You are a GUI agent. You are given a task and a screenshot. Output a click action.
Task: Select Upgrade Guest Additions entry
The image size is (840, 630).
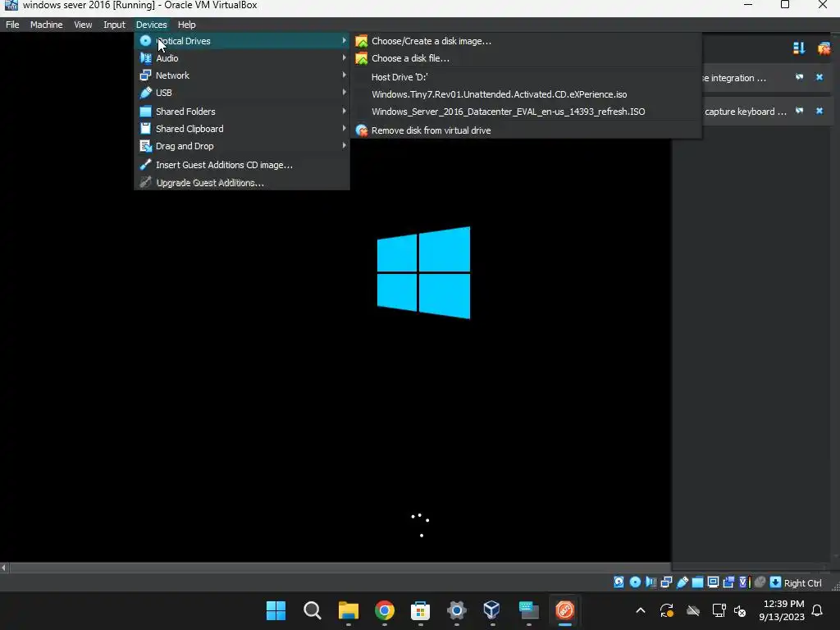click(242, 183)
